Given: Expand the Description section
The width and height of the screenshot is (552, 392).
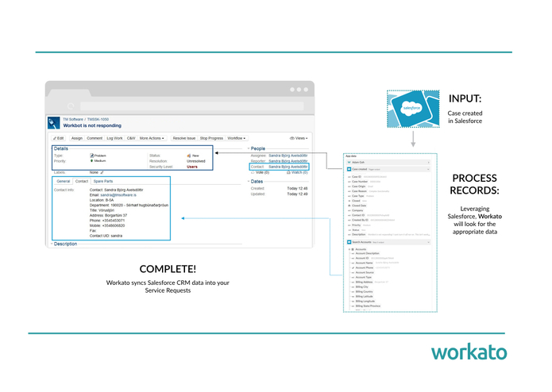Looking at the screenshot, I should coord(52,244).
